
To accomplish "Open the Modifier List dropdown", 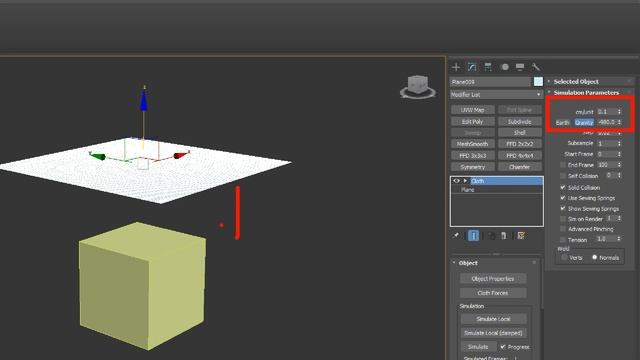I will pos(496,95).
